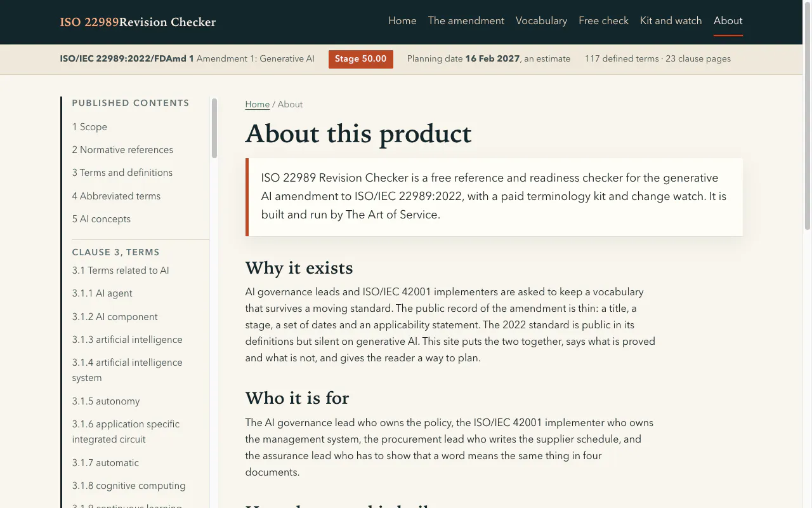
Task: Open term 3.1.7 automatic
Action: [x=105, y=463]
